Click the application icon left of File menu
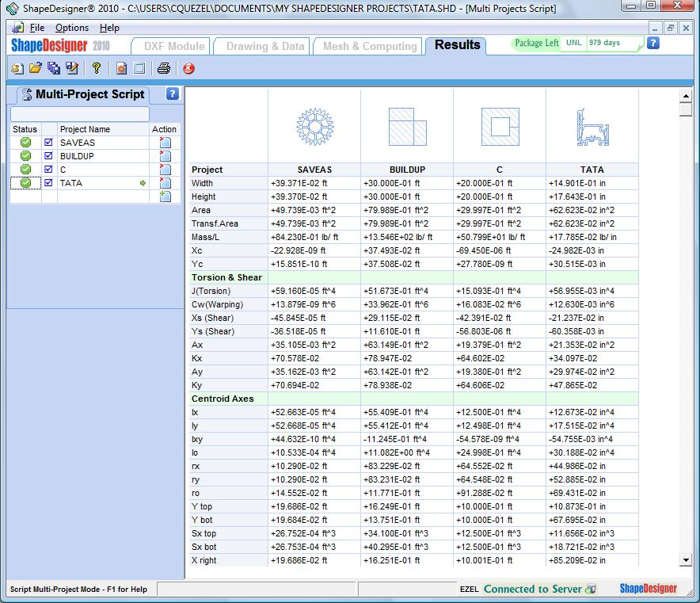 (18, 28)
